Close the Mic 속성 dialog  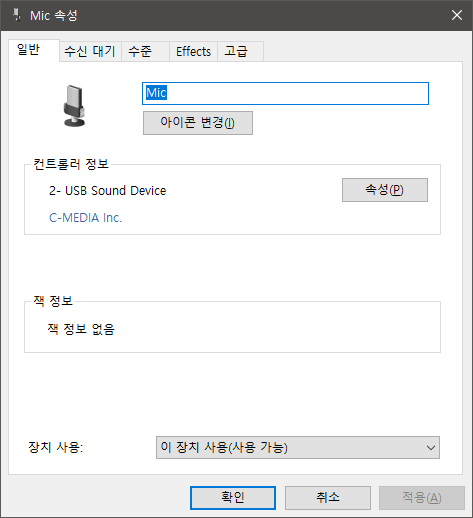tap(457, 15)
